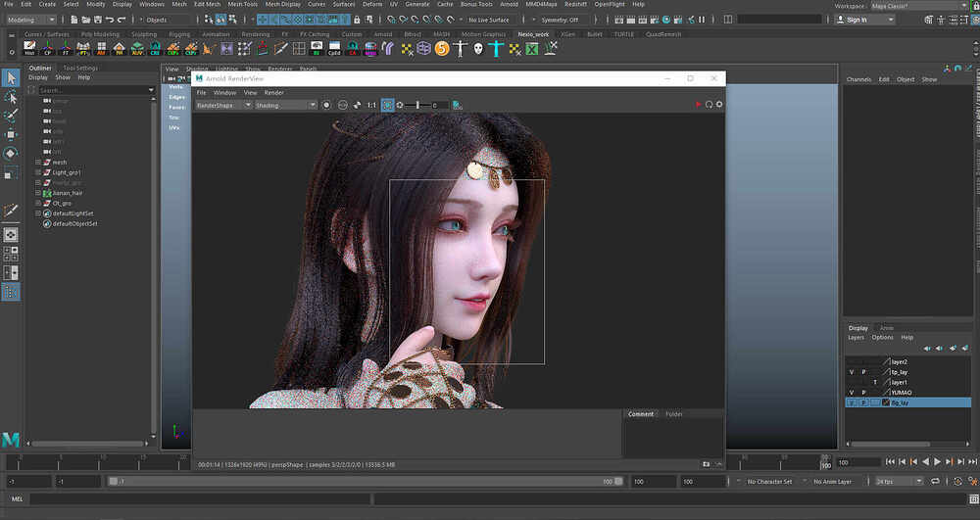Click Symmetry: Off button

pyautogui.click(x=560, y=20)
